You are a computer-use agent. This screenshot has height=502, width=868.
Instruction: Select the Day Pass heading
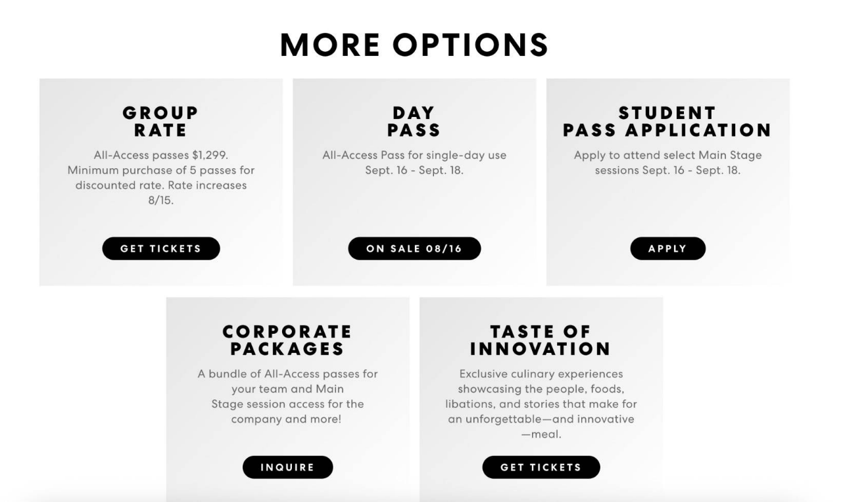pyautogui.click(x=414, y=122)
